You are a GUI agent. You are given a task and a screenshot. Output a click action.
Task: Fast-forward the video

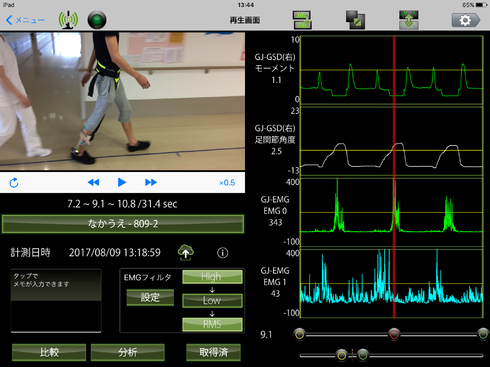pos(151,182)
